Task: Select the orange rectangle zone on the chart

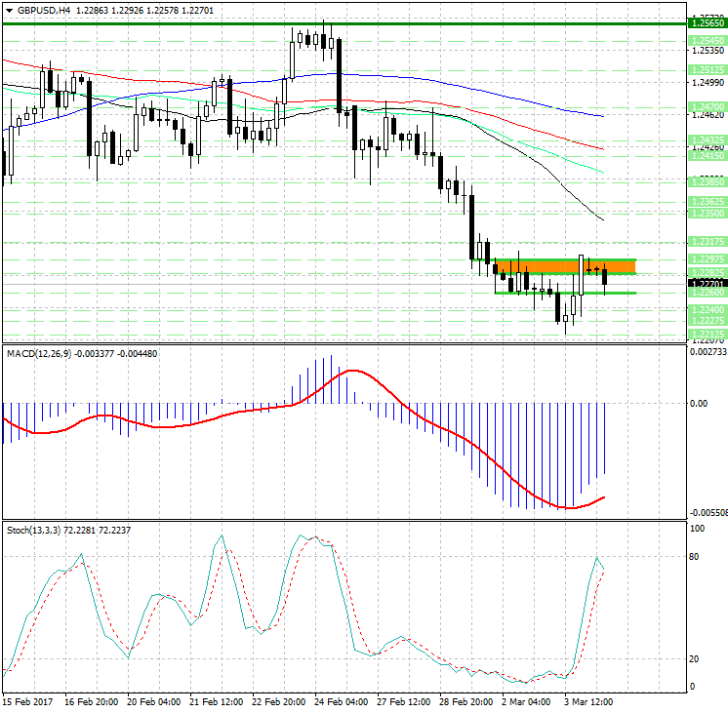Action: click(565, 267)
